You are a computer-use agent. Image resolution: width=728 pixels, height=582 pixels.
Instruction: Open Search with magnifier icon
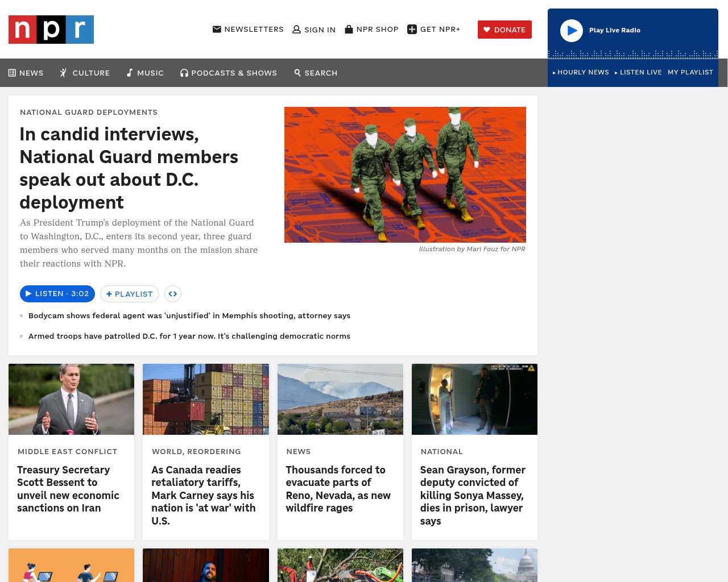[297, 73]
